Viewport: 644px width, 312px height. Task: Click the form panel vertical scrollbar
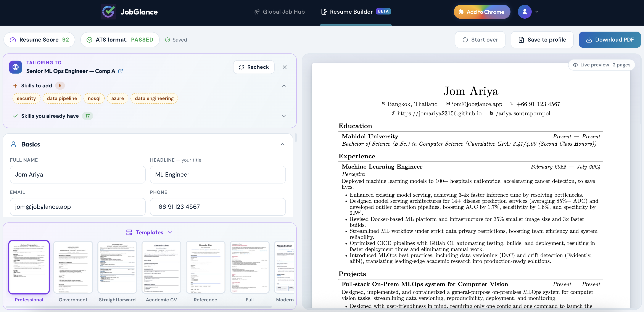tap(296, 138)
